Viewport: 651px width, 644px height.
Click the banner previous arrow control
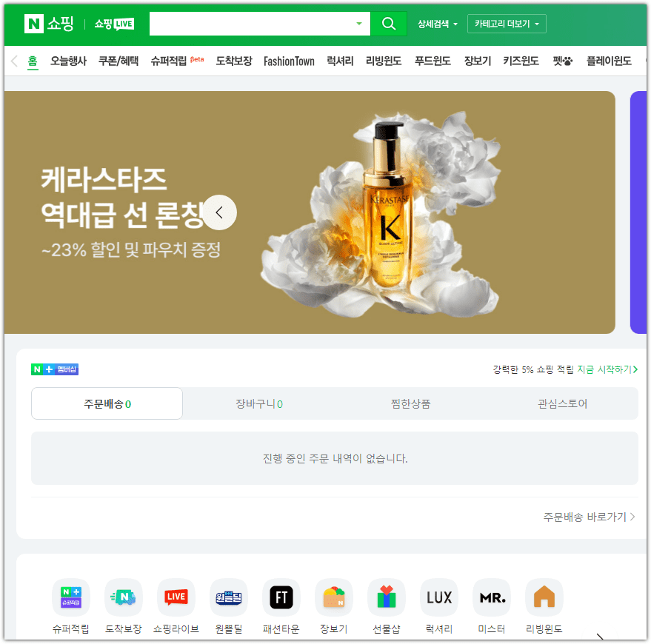[219, 212]
